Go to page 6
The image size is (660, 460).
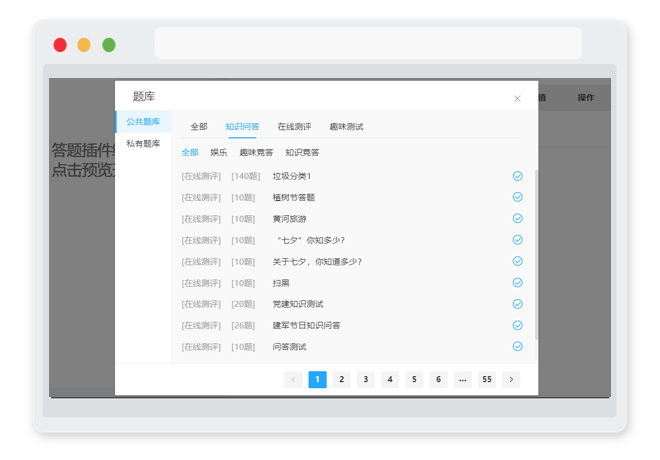coord(438,379)
